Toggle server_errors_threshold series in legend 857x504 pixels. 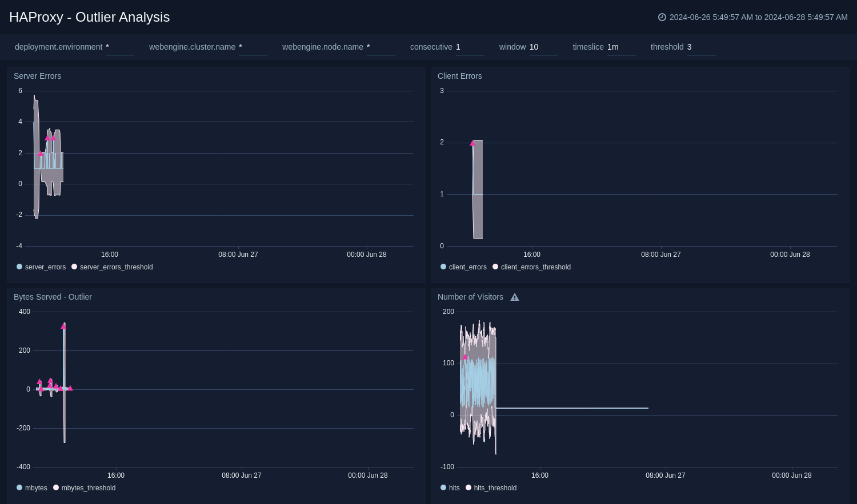coord(112,267)
